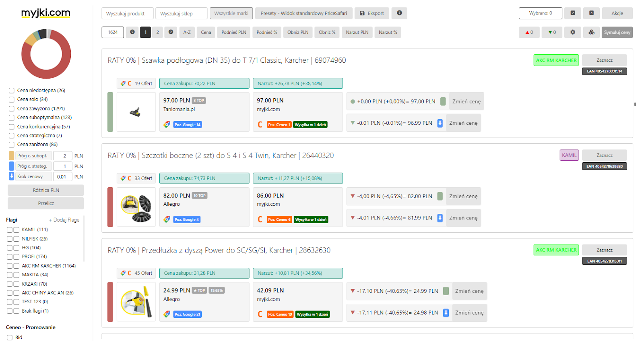The width and height of the screenshot is (644, 348).
Task: Enable the Bid checkbox under Ceneo Promowanie
Action: pos(10,338)
